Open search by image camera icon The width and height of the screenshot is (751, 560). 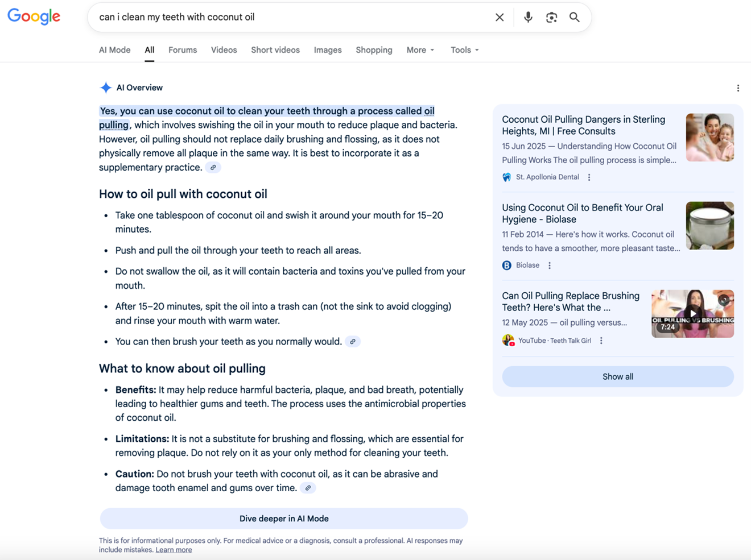pyautogui.click(x=551, y=17)
